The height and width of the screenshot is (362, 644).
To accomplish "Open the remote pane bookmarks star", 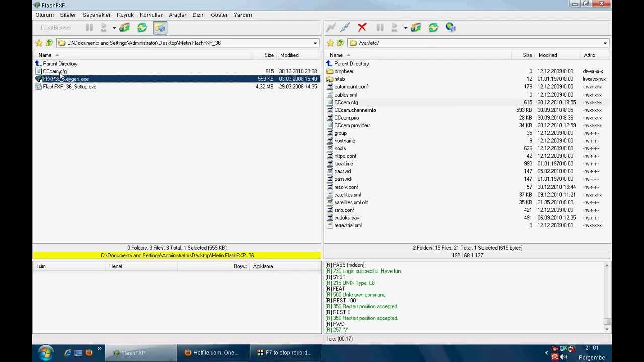I will point(330,43).
